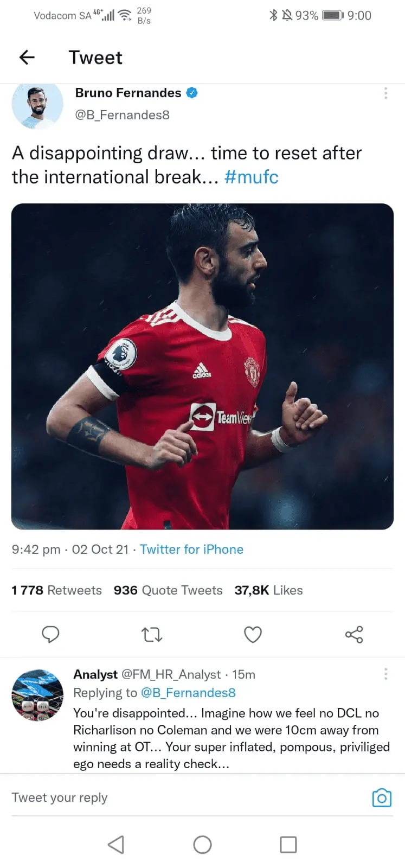Tap the @B_Fernandes8 mention in reply

pos(188,693)
